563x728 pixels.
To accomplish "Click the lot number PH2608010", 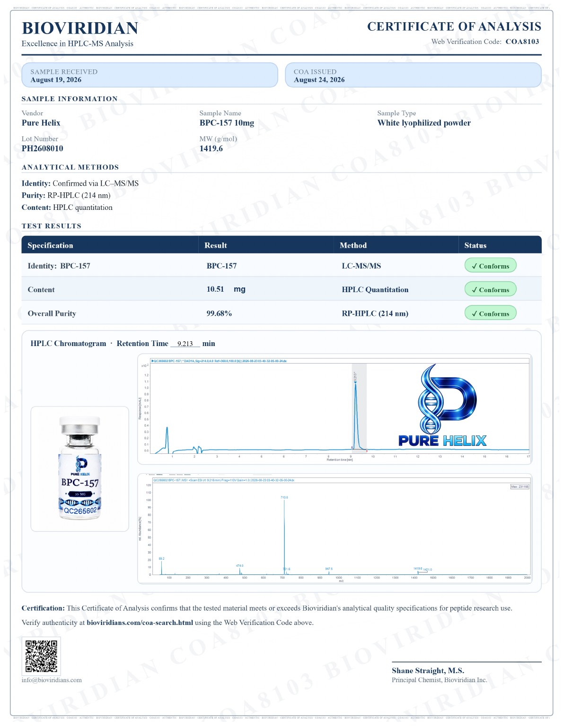I will 43,149.
